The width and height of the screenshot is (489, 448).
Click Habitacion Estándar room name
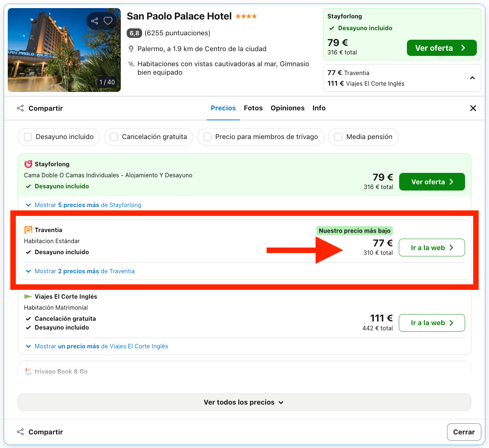52,241
